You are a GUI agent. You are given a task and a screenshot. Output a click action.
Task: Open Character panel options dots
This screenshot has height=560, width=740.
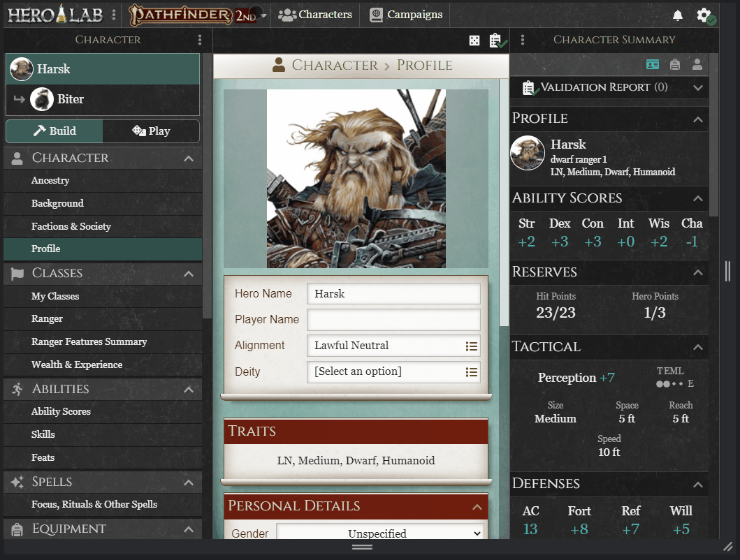point(200,40)
